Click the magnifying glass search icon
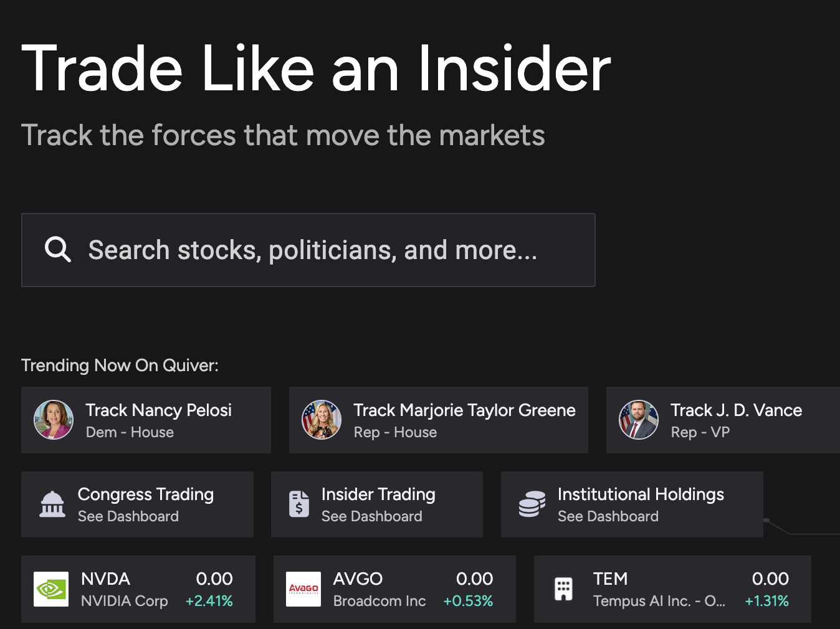Viewport: 840px width, 629px height. (x=58, y=250)
